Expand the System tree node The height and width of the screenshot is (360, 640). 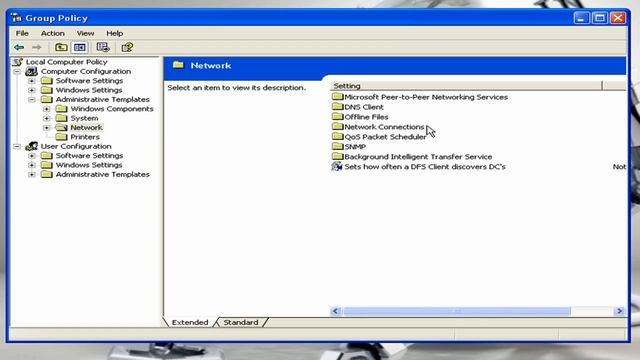point(47,118)
